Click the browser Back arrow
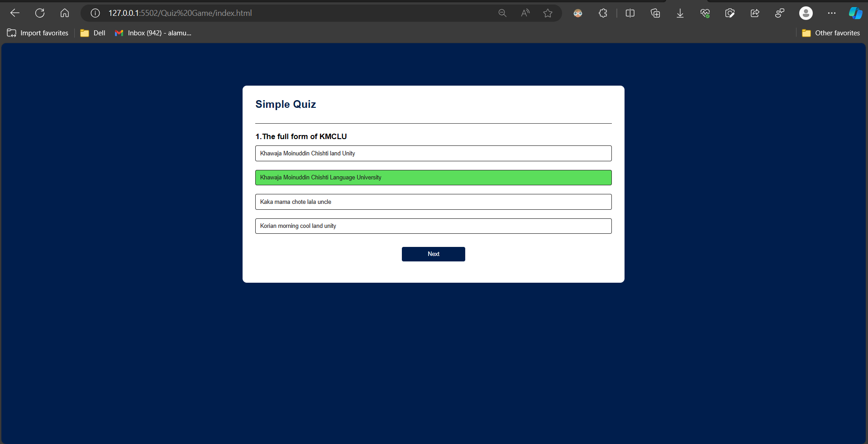Viewport: 868px width, 444px height. pyautogui.click(x=15, y=13)
